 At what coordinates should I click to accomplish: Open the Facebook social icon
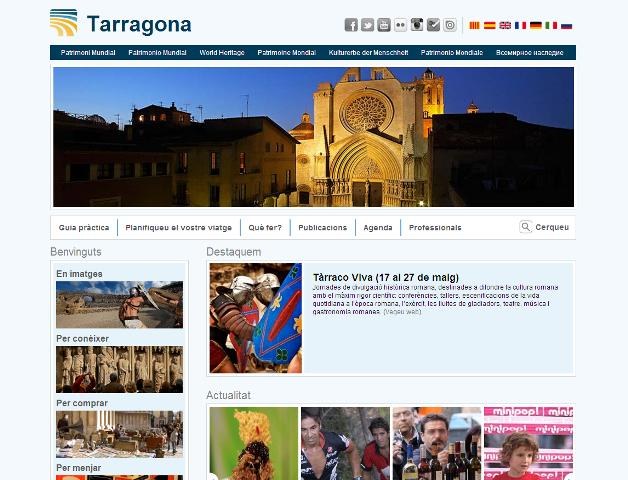pyautogui.click(x=351, y=25)
